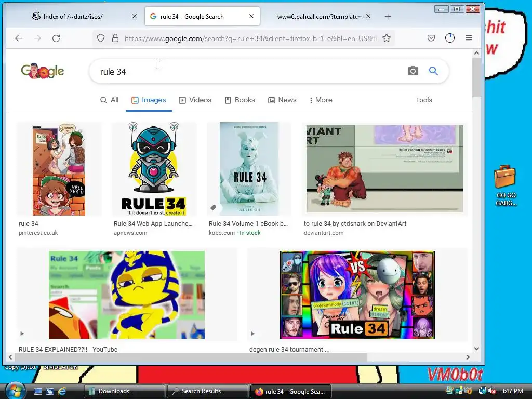This screenshot has height=399, width=532.
Task: Close the Index of /~dartz/isos/ tab
Action: point(135,16)
